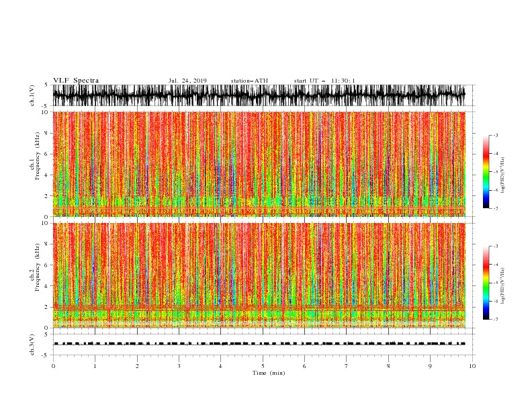
Task: Click tick label 0 on the Time axis
Action: pyautogui.click(x=53, y=366)
